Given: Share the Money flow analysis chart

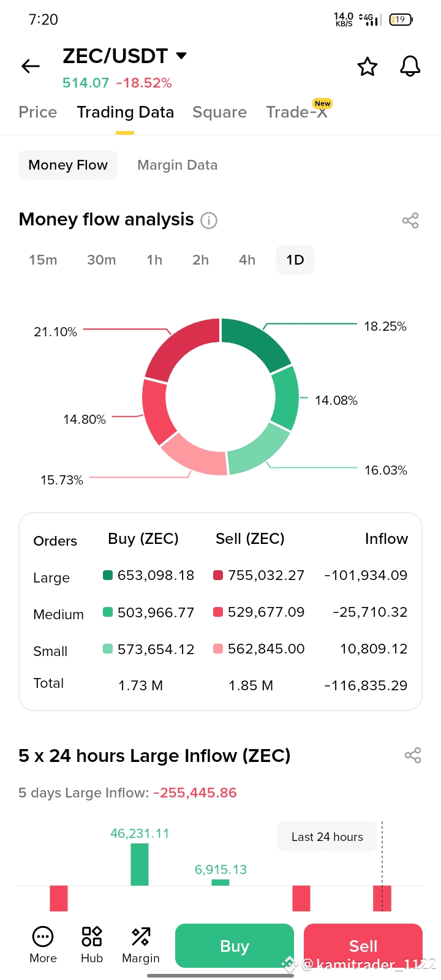Looking at the screenshot, I should coord(410,221).
